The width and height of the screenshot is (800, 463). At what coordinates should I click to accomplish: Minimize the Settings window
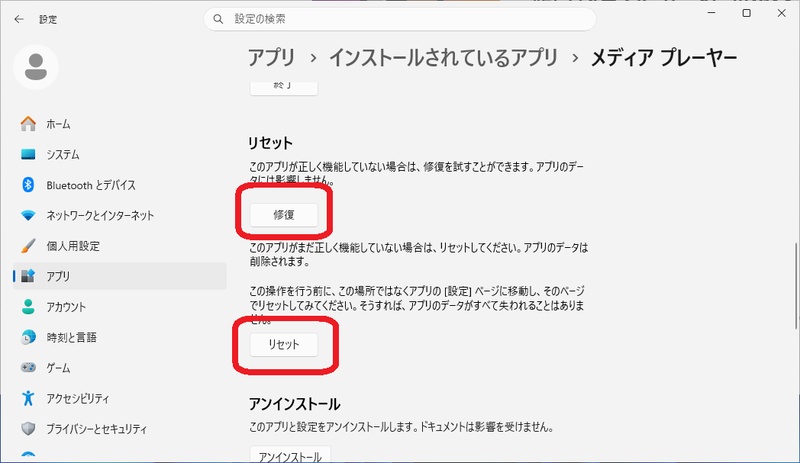click(712, 13)
